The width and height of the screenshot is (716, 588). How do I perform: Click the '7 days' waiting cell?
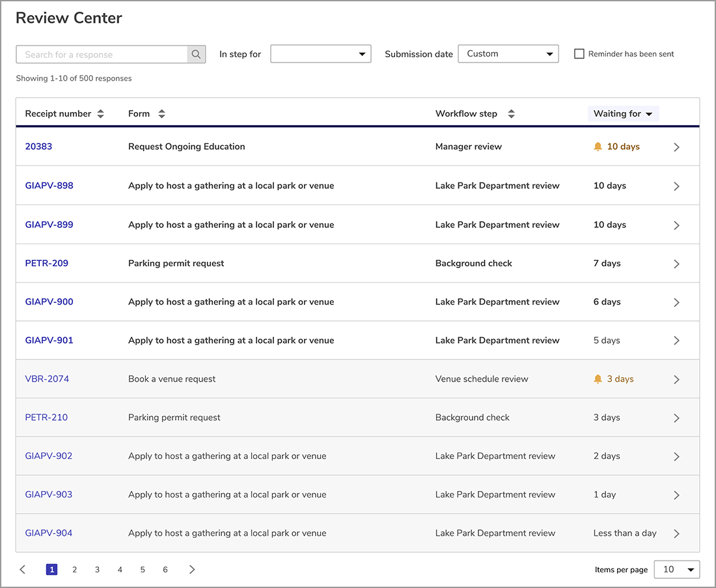click(x=607, y=263)
